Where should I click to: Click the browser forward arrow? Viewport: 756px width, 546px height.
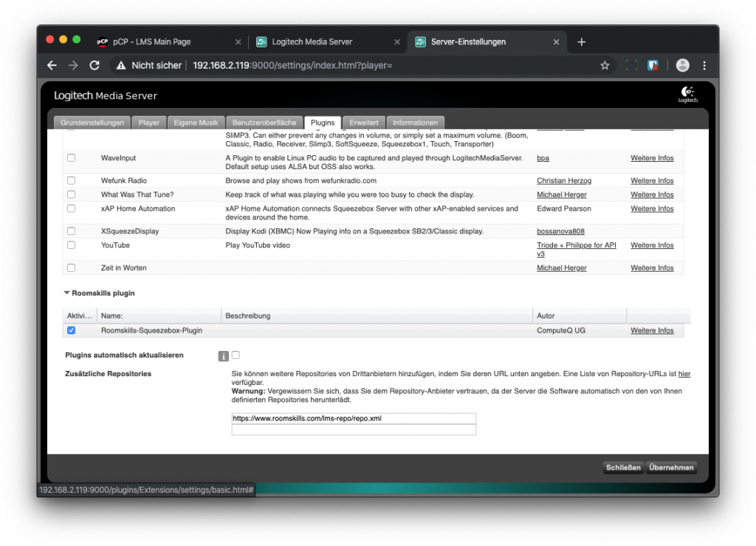73,65
